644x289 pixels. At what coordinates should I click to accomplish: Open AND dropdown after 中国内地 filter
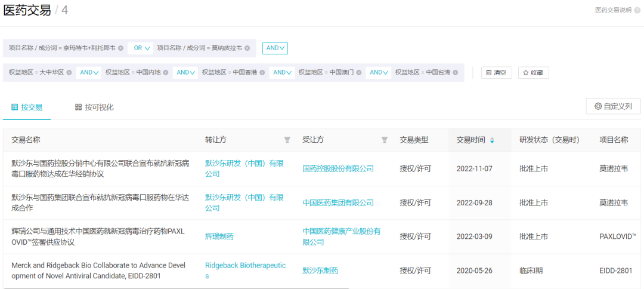(x=185, y=72)
